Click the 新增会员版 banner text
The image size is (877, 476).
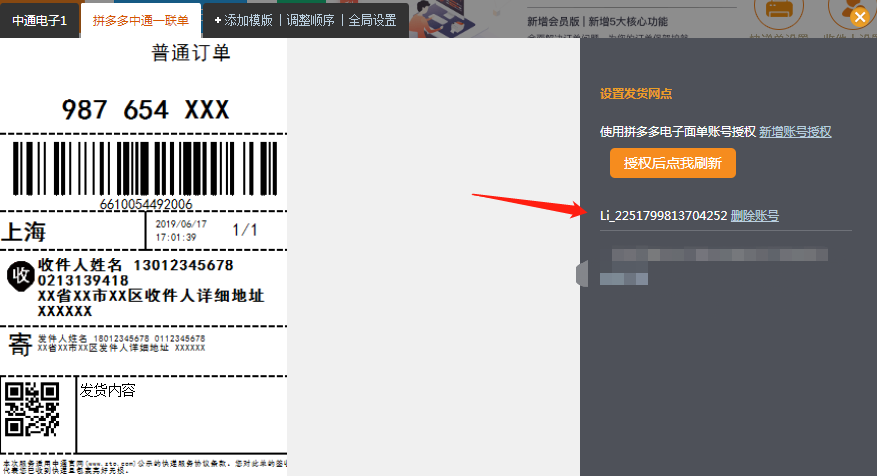tap(553, 22)
